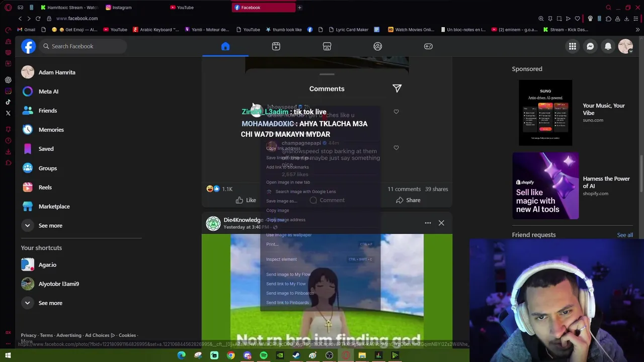Open the Suno sponsored ad thumbnail
The height and width of the screenshot is (362, 644).
tap(545, 113)
